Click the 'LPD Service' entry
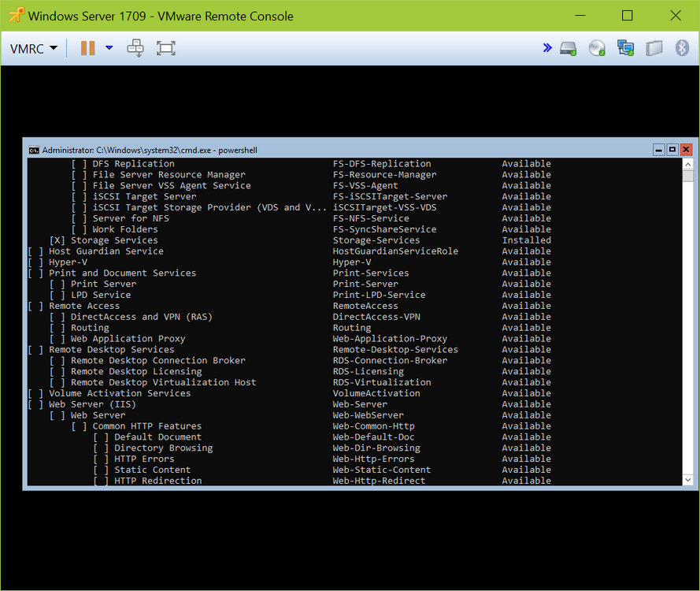 pyautogui.click(x=101, y=295)
